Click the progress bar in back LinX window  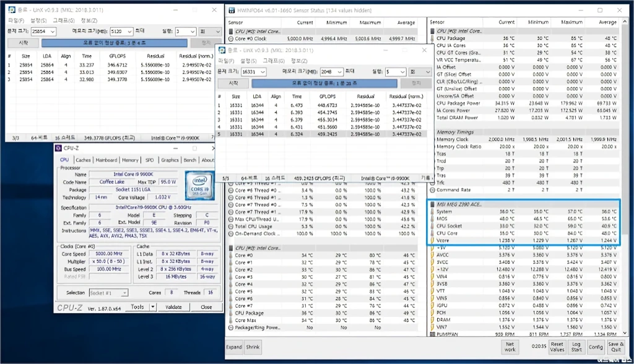point(115,43)
